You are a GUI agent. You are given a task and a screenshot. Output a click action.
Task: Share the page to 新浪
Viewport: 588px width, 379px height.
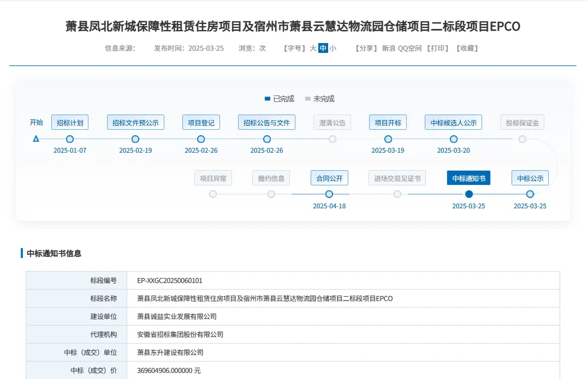389,48
